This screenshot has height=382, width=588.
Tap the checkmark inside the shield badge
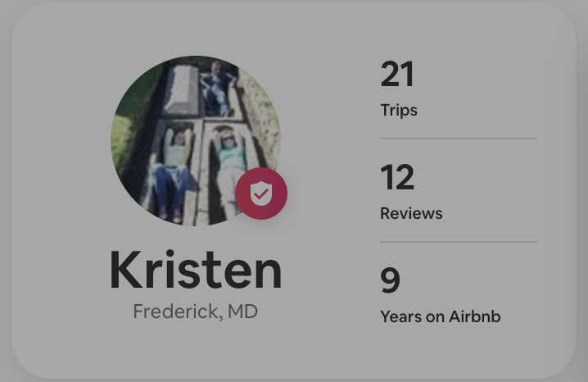[x=261, y=194]
